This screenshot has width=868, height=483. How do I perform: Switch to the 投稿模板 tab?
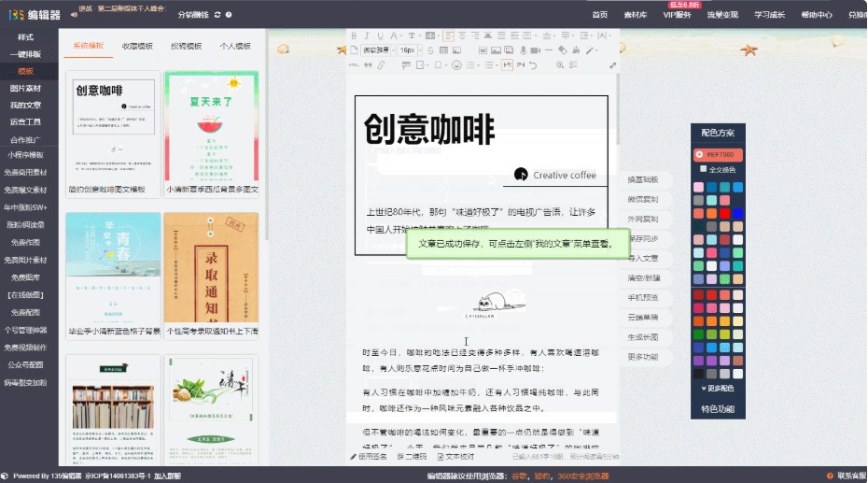pos(187,46)
